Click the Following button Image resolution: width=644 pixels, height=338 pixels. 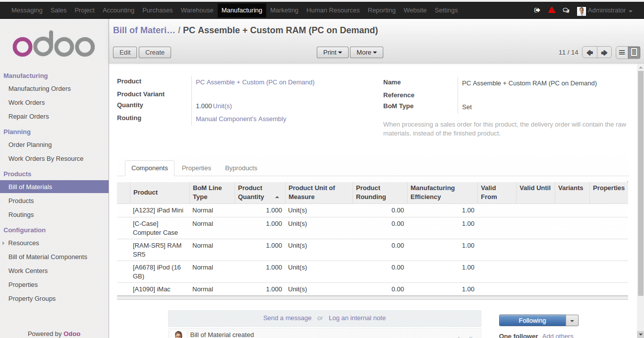tap(532, 321)
